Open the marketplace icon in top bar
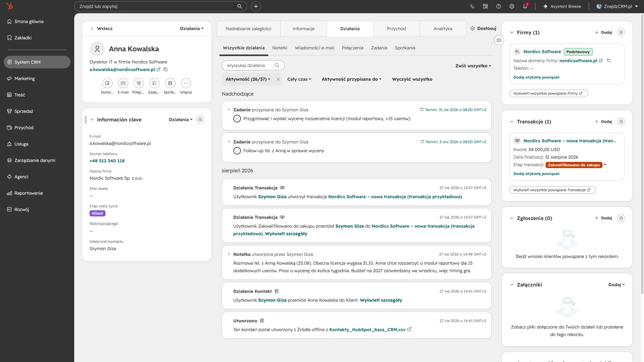 coord(485,7)
